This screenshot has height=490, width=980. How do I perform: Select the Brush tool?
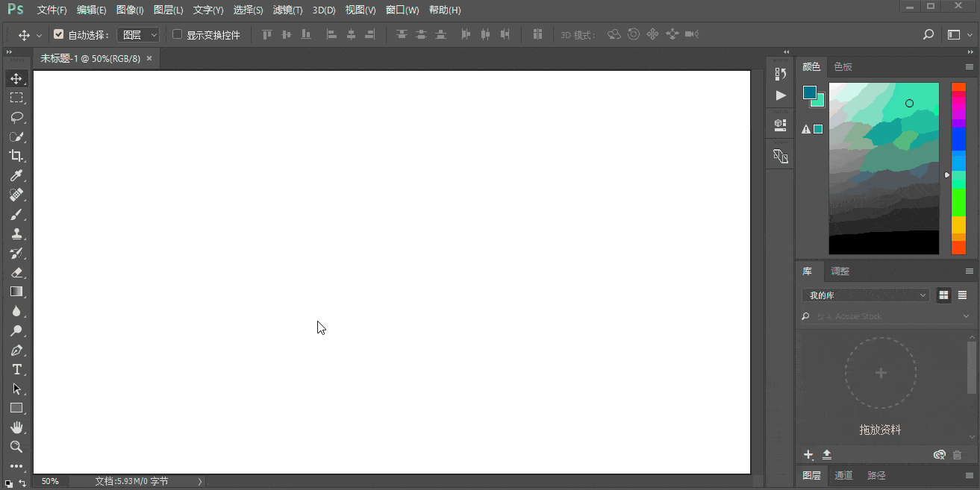pyautogui.click(x=16, y=214)
